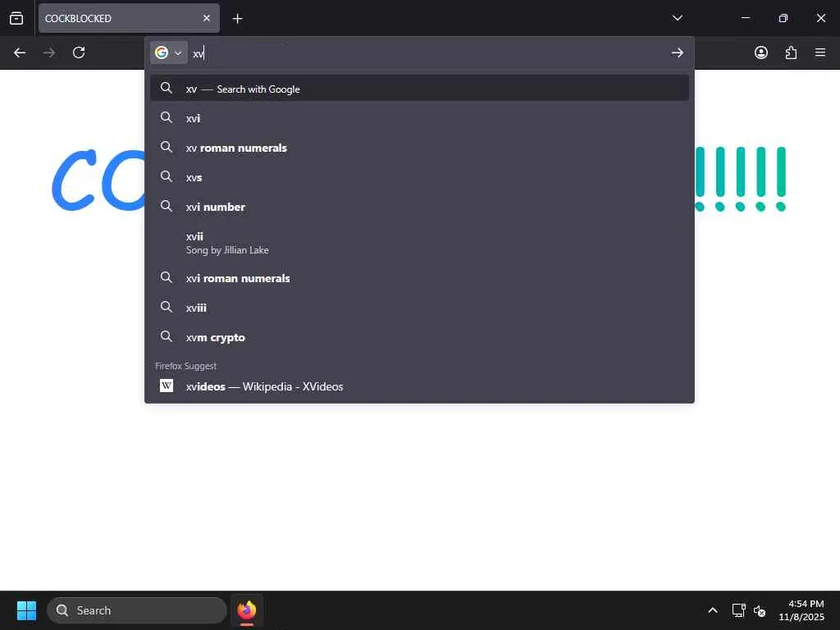Viewport: 840px width, 630px height.
Task: Open the Firefox account icon
Action: 760,52
